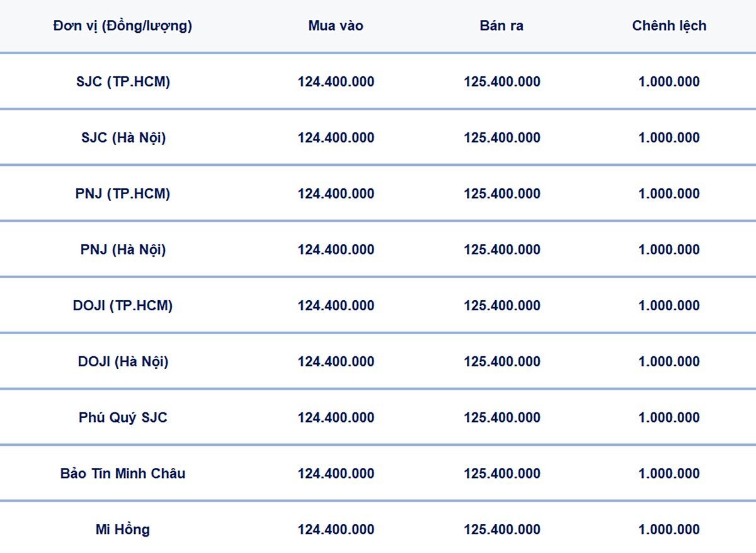Select the DOJI (Hà Nội) row label
Viewport: 756px width, 553px height.
point(123,362)
